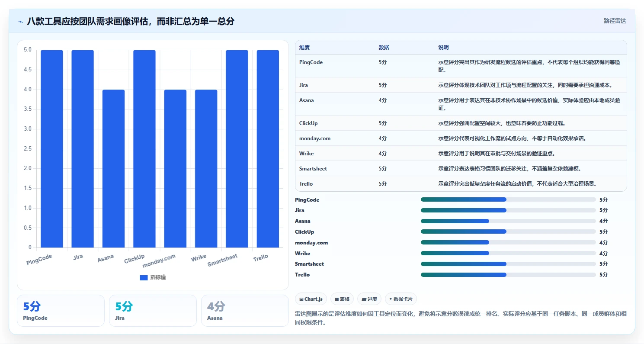Click the ClickUp bar in the chart

144,149
